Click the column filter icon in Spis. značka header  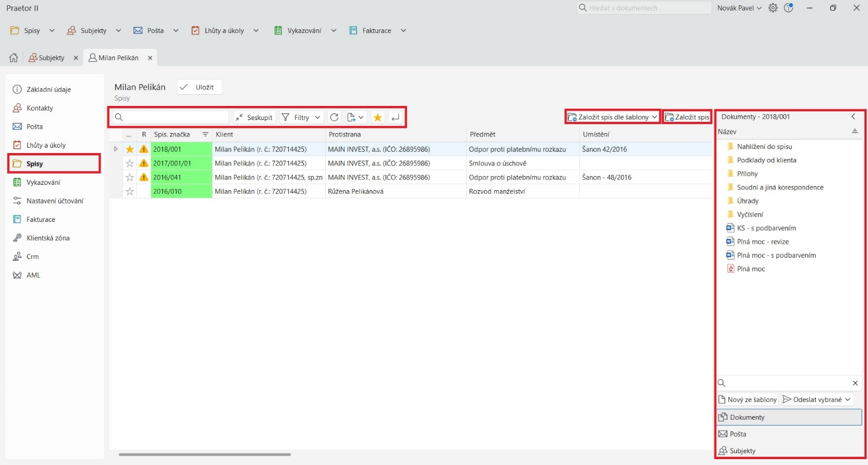205,134
